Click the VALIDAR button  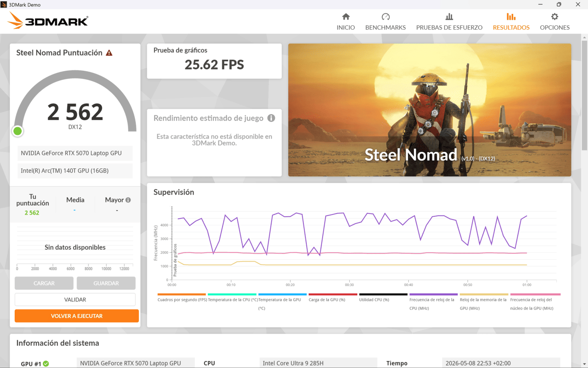click(75, 300)
